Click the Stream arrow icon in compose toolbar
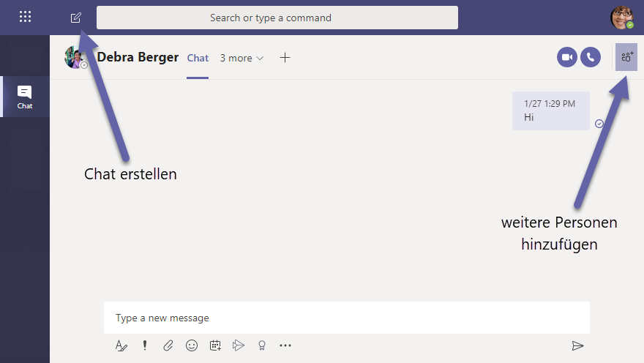 (x=238, y=345)
